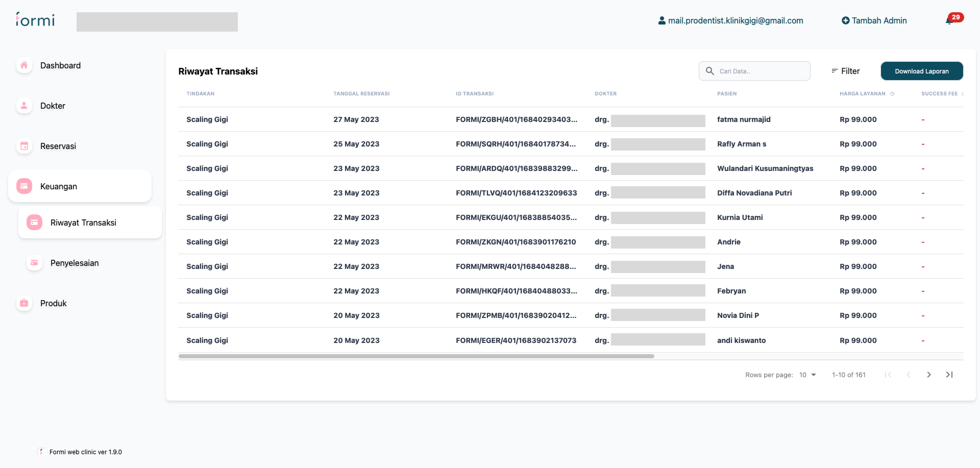Go to next page arrow

point(929,375)
